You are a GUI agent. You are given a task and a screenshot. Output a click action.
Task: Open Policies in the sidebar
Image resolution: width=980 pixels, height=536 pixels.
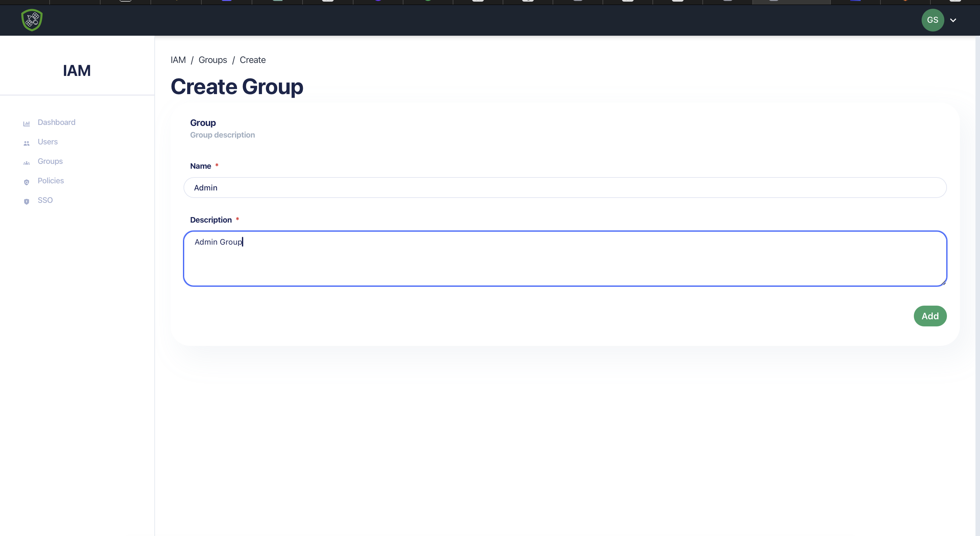pos(51,181)
